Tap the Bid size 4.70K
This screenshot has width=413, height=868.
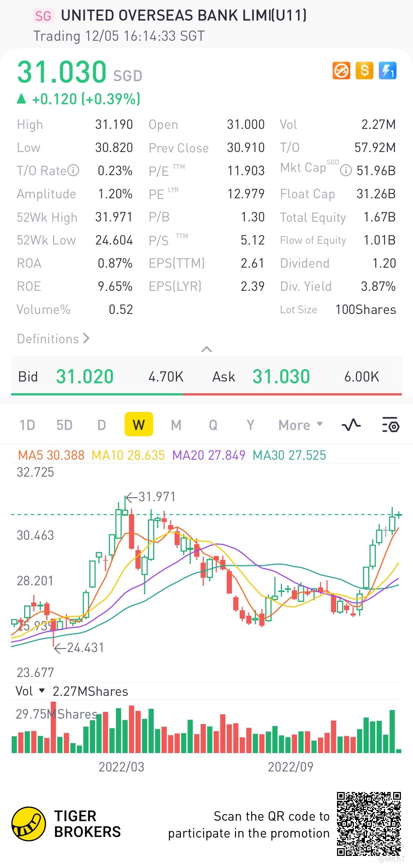(x=166, y=377)
